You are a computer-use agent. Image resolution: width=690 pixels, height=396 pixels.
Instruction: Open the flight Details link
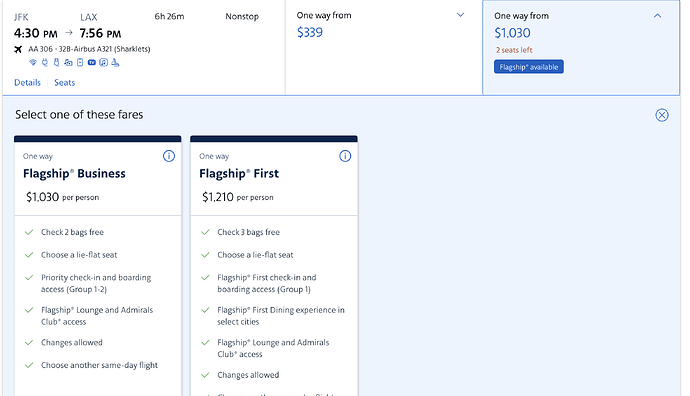pyautogui.click(x=27, y=83)
